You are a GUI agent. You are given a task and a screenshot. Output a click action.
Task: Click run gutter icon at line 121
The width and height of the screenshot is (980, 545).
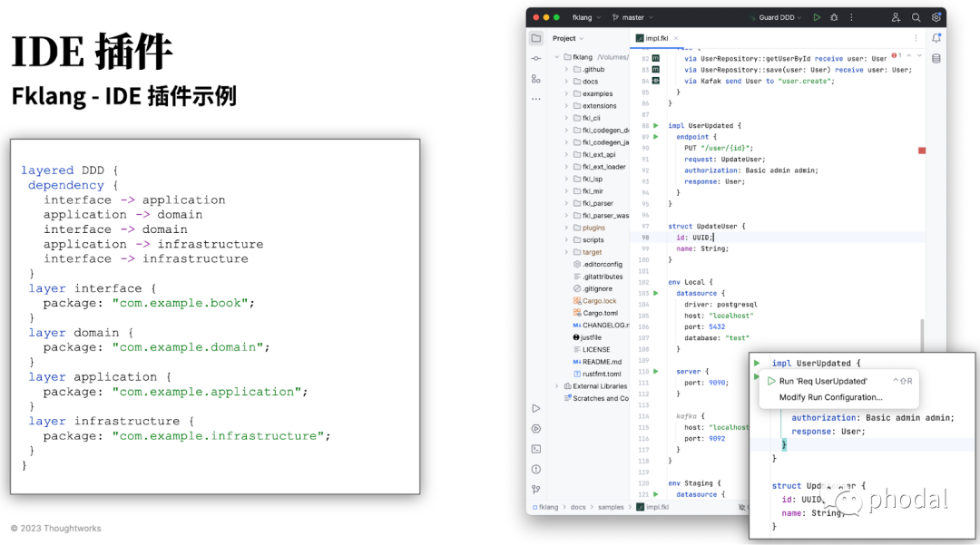coord(656,494)
